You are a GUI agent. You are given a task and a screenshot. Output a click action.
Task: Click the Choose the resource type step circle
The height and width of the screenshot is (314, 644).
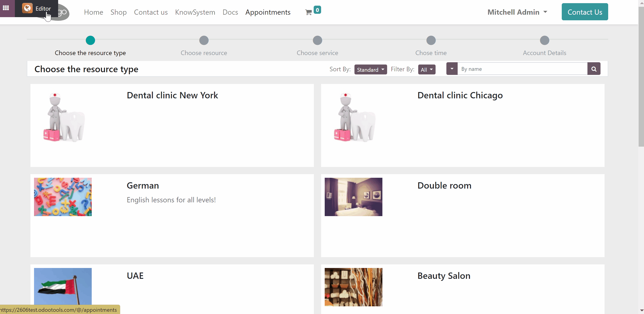pyautogui.click(x=90, y=40)
